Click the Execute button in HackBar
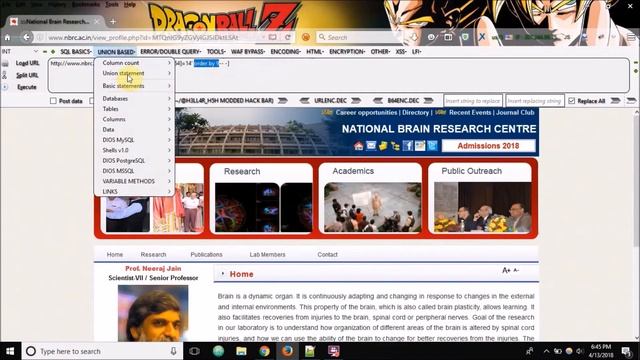 [x=27, y=87]
